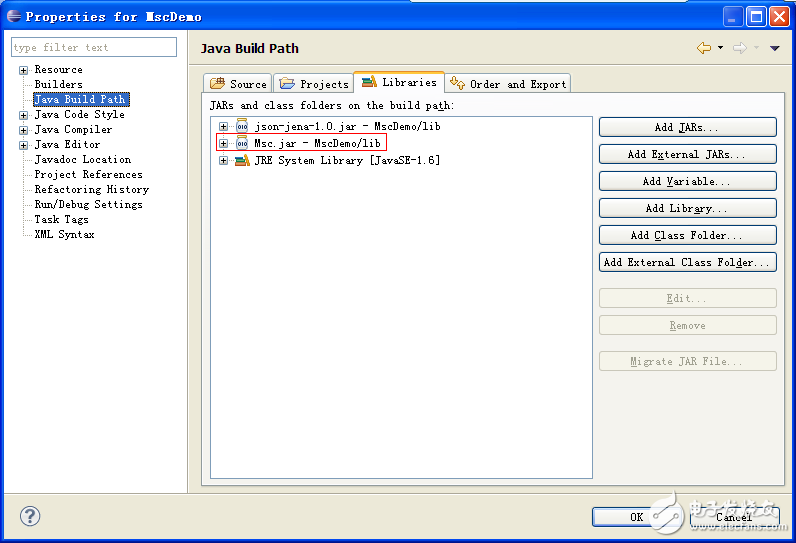
Task: Select XML Syntax in the tree
Action: (x=64, y=234)
